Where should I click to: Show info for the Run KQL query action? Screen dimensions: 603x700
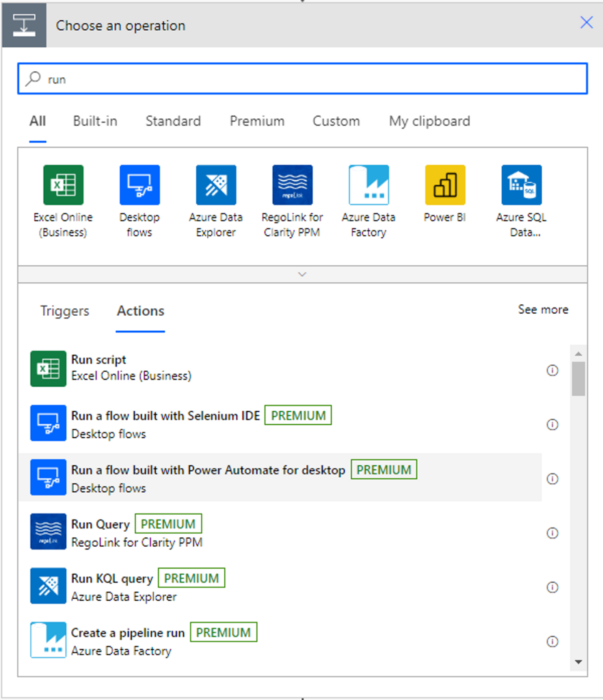click(552, 587)
